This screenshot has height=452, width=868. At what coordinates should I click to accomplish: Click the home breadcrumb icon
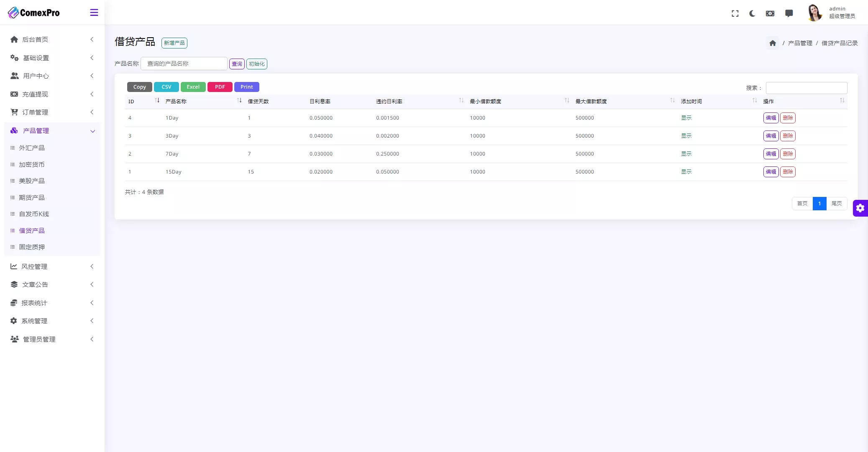pos(773,43)
